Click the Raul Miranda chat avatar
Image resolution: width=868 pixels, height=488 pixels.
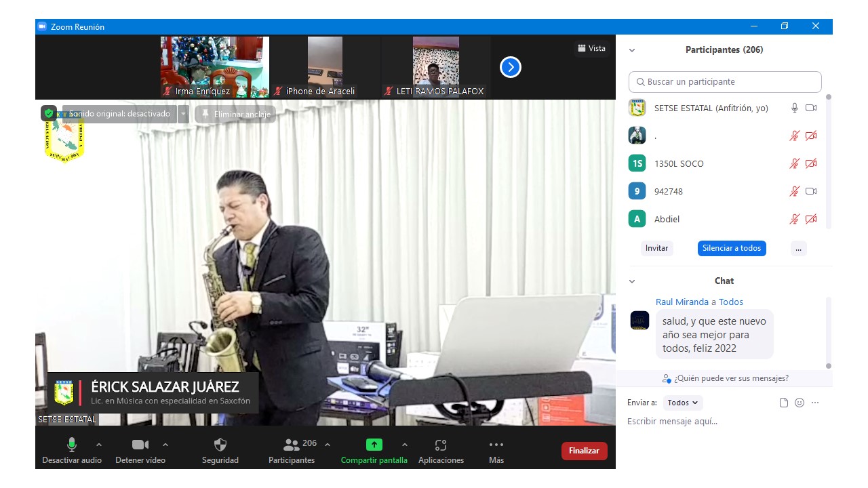pyautogui.click(x=639, y=321)
